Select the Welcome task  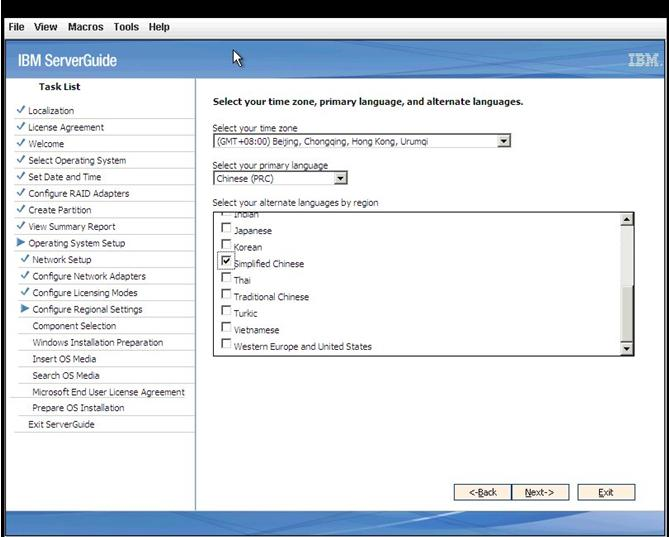[x=46, y=144]
